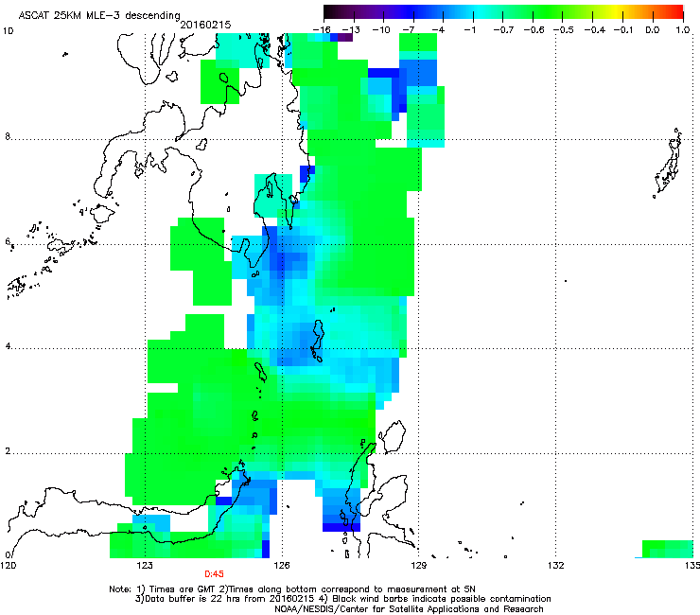This screenshot has height=615, width=700.
Task: Click longitude axis label 132
Action: point(556,566)
